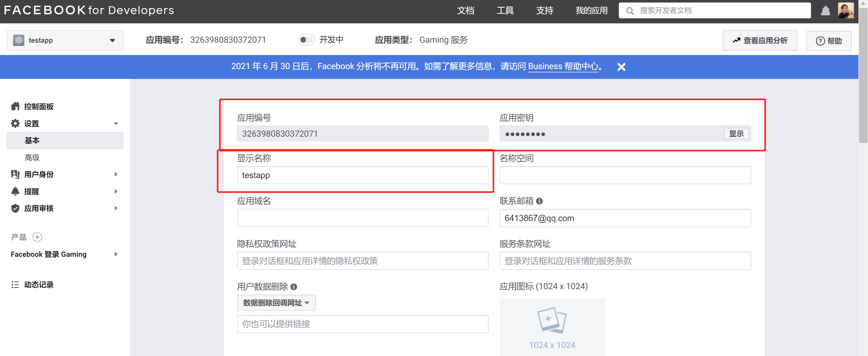
Task: Click the 名称空间 input field
Action: click(625, 175)
